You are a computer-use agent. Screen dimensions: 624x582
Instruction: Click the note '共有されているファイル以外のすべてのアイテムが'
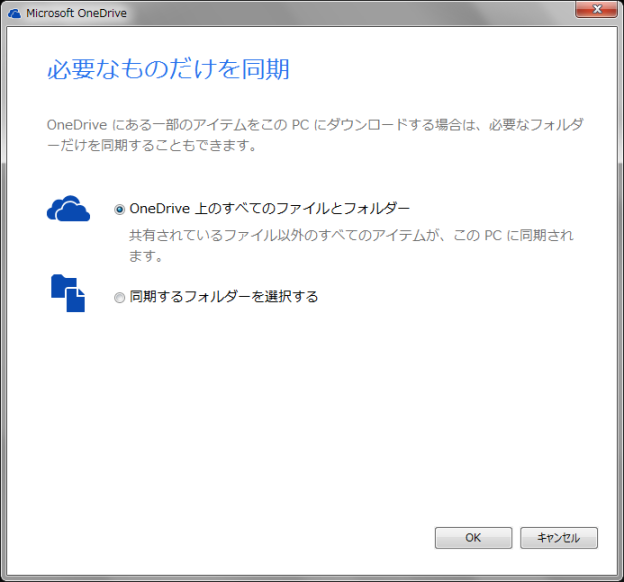pos(351,245)
